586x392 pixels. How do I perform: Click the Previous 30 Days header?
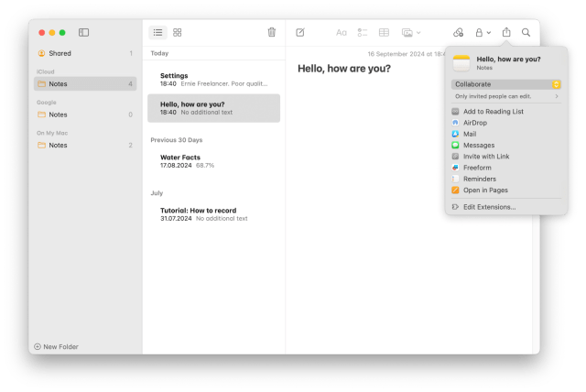[177, 140]
